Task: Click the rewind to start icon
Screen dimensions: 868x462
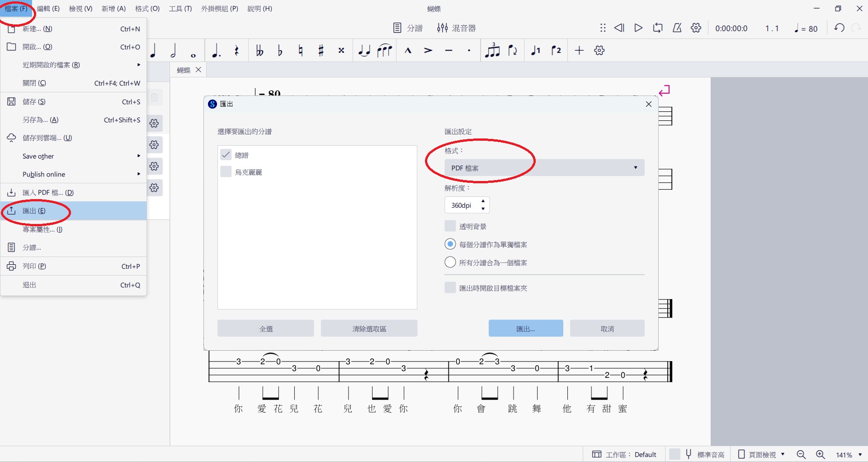Action: pyautogui.click(x=619, y=28)
